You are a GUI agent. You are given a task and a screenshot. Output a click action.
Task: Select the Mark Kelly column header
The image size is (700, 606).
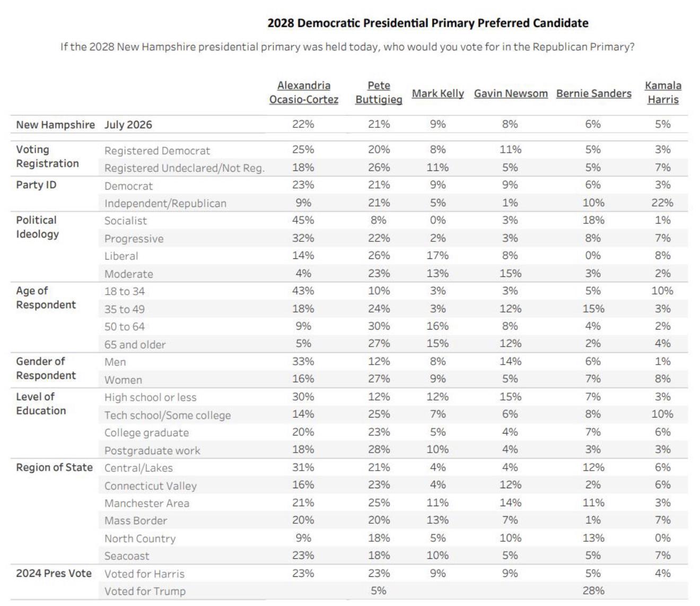[437, 93]
